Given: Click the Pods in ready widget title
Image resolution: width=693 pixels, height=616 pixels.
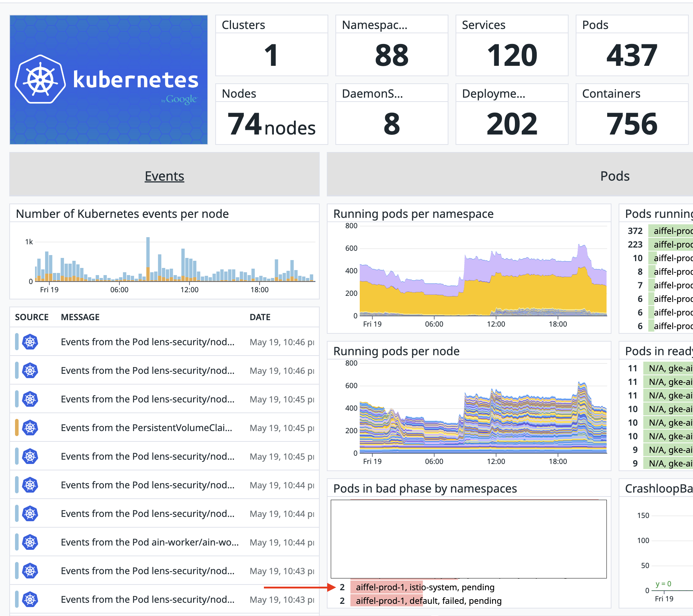Looking at the screenshot, I should tap(659, 351).
